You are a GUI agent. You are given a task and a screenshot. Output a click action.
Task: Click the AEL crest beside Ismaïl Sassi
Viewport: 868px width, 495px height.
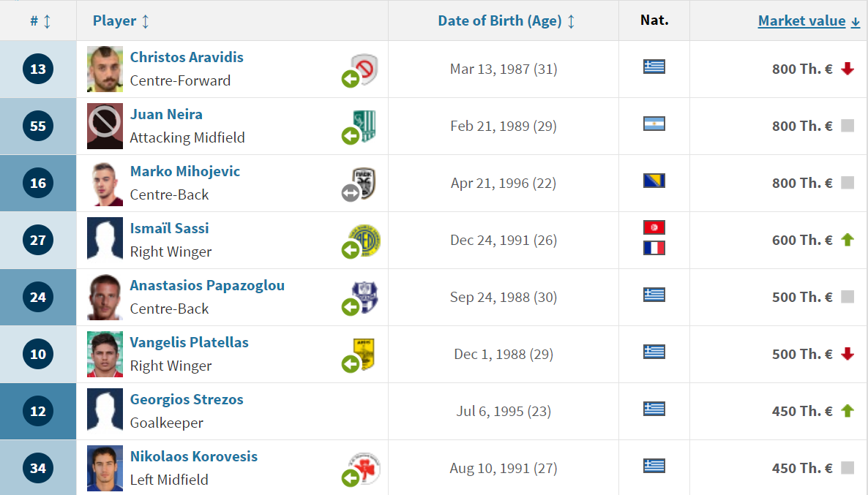pyautogui.click(x=367, y=240)
